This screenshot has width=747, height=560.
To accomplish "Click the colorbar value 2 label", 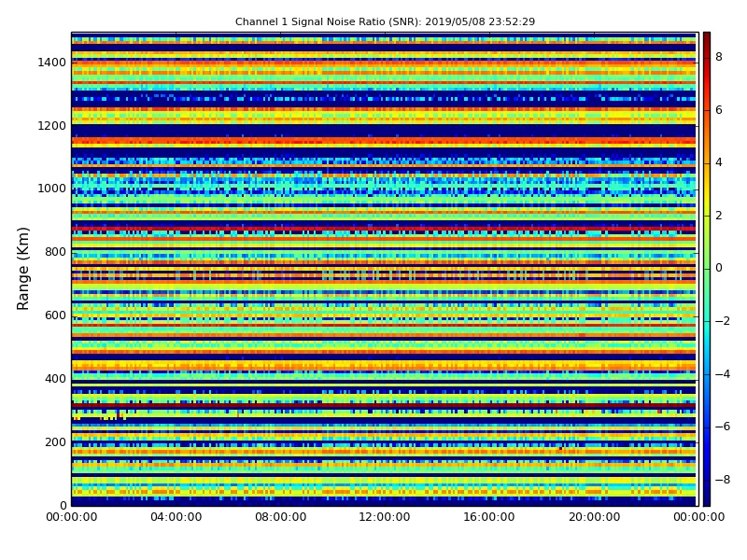I will click(719, 216).
